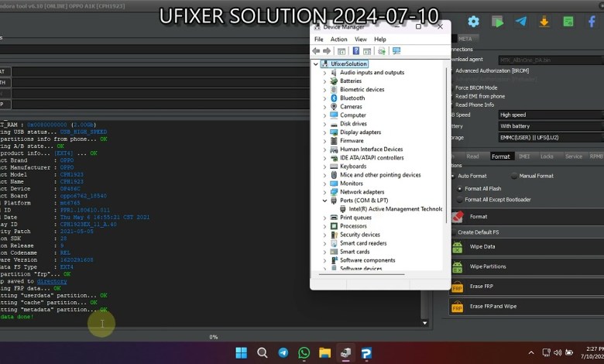Open the Telegram icon in Pandora header

[521, 21]
